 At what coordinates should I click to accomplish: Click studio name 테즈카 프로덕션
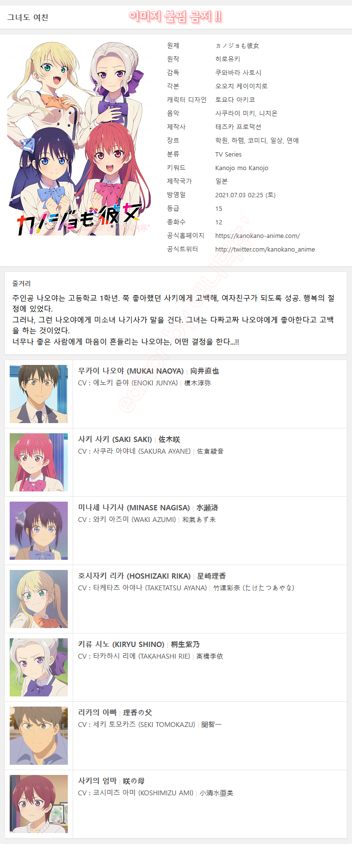[238, 127]
